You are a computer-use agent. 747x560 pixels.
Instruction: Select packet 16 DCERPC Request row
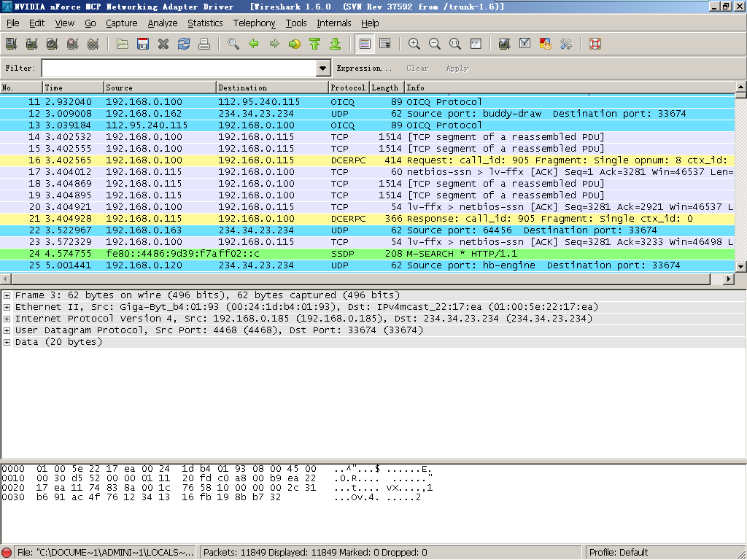click(368, 160)
